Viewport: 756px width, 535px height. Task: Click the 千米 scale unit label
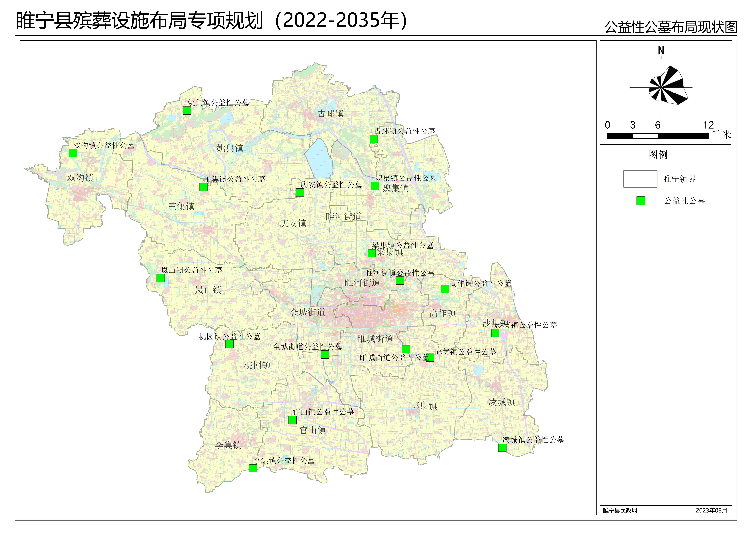[721, 135]
